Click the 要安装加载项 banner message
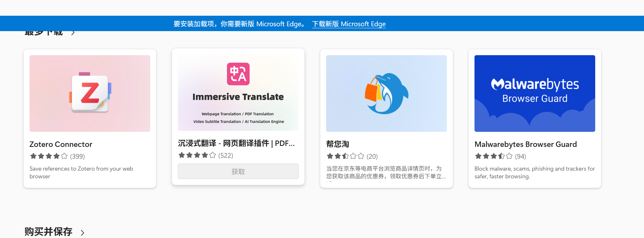Image resolution: width=644 pixels, height=238 pixels. tap(239, 24)
